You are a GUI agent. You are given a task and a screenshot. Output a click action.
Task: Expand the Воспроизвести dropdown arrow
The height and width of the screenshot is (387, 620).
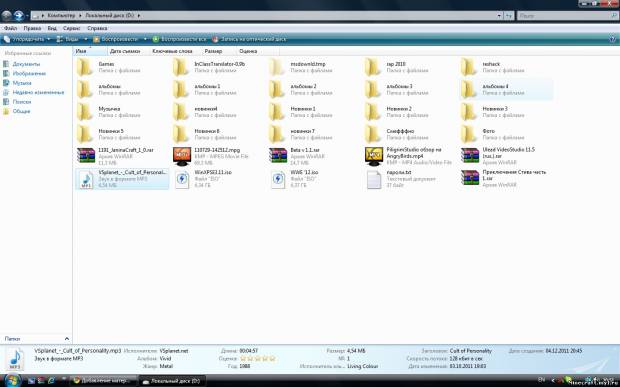point(145,39)
